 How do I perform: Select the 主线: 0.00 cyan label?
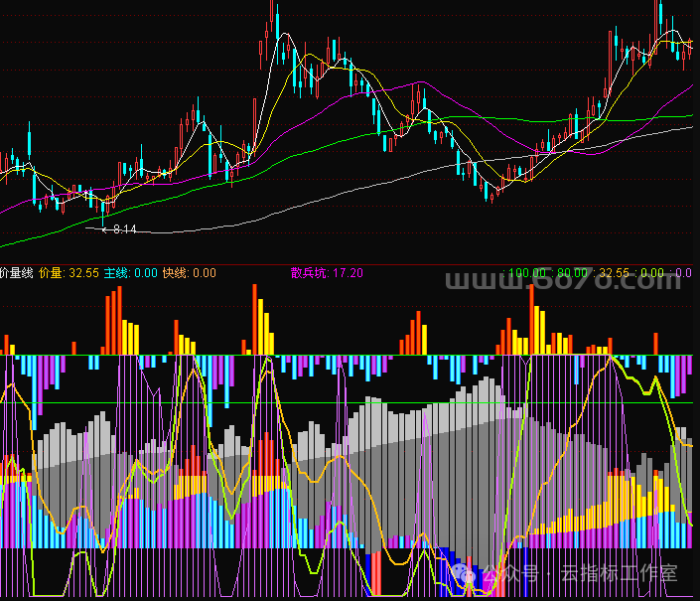(131, 273)
